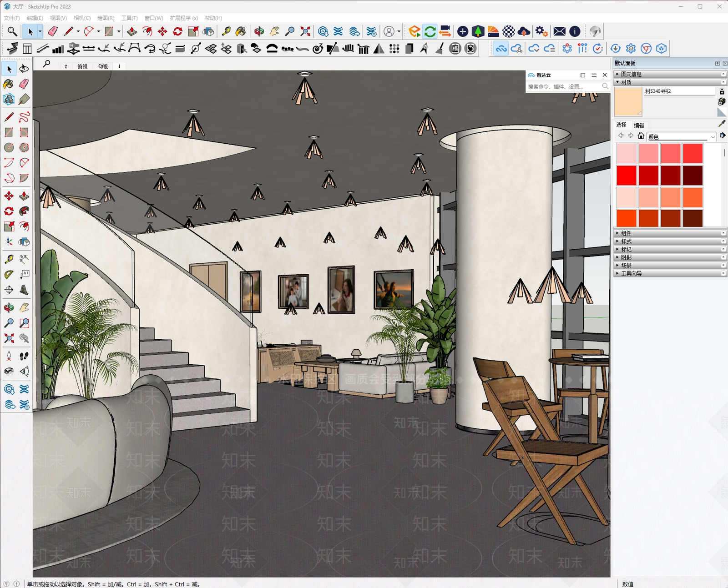728x588 pixels.
Task: Click the green refresh arrows toolbar icon
Action: pos(430,31)
